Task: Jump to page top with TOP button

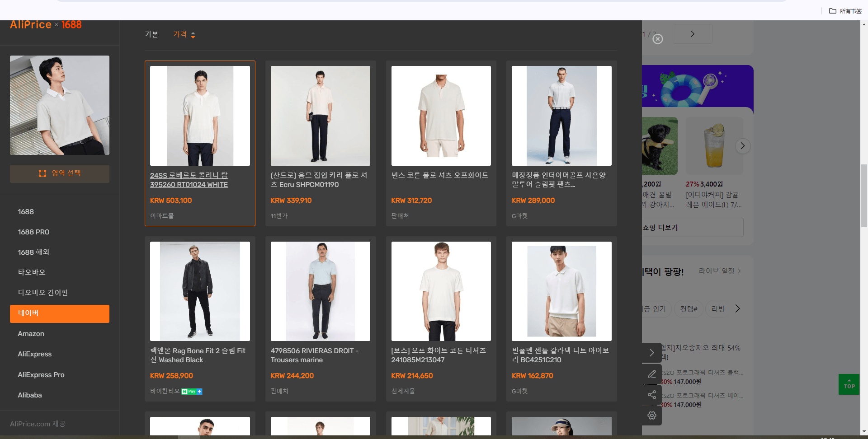Action: pos(849,384)
